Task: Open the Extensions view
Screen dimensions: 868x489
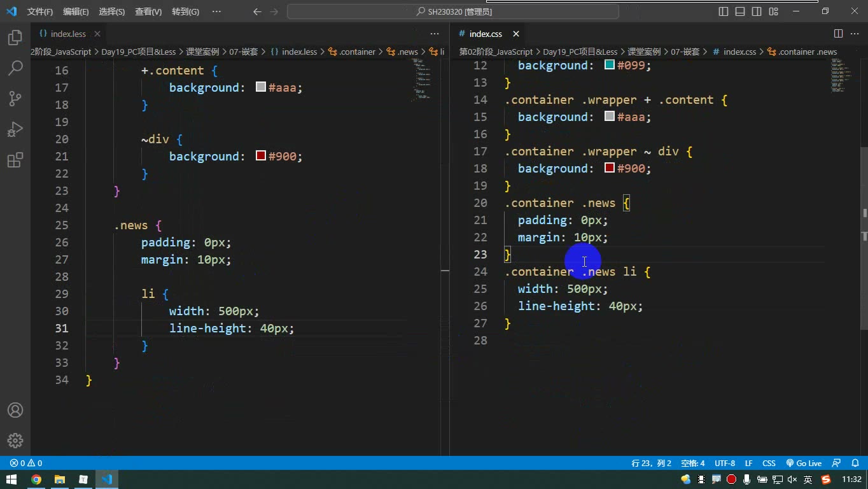Action: (15, 160)
